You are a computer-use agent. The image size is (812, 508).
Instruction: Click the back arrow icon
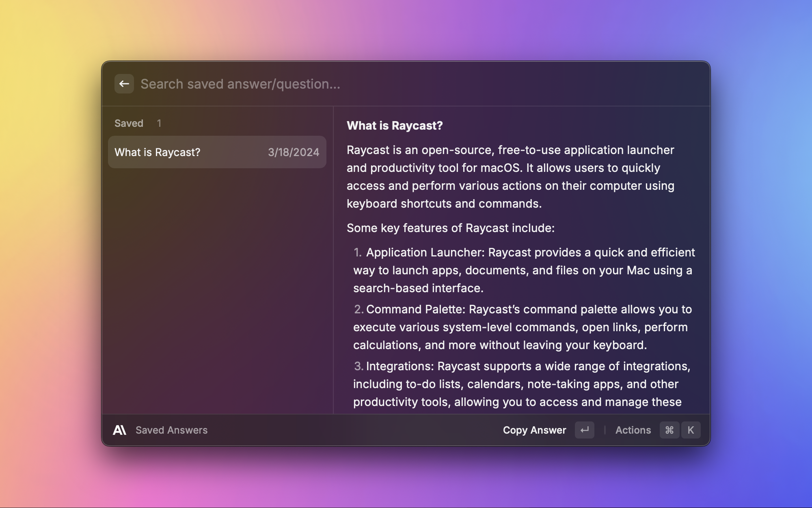(x=124, y=84)
